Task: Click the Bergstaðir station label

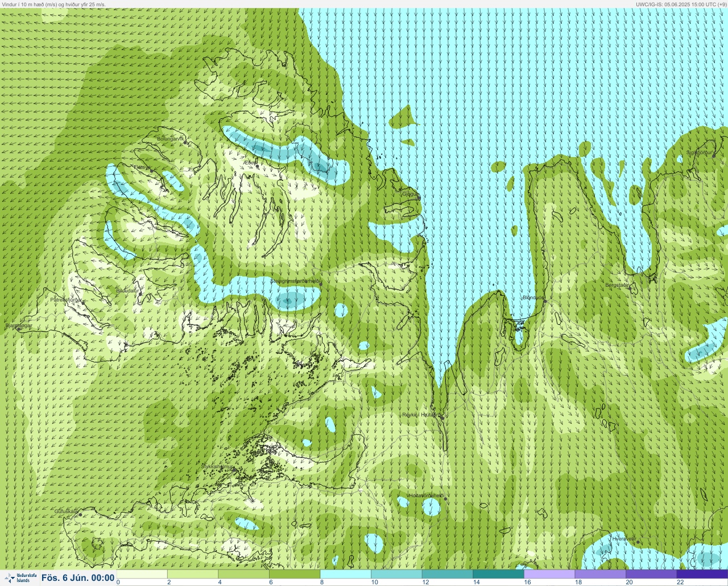Action: click(618, 285)
